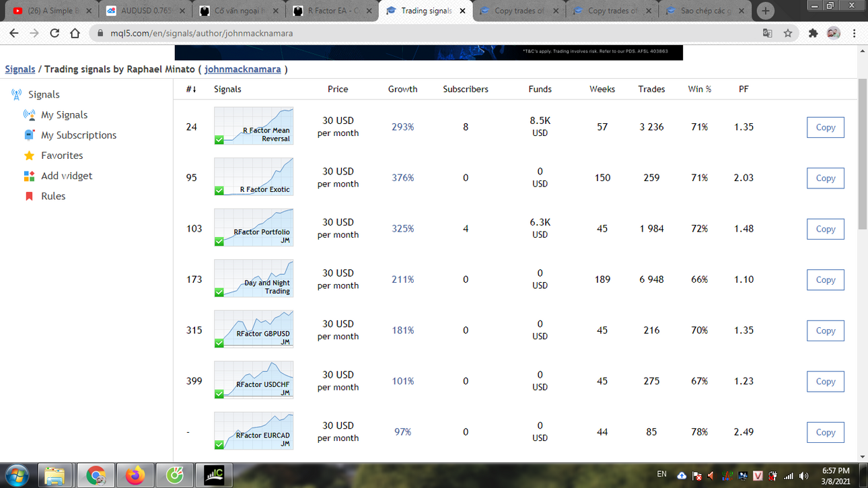Bookmark this page with star icon
868x488 pixels.
788,33
